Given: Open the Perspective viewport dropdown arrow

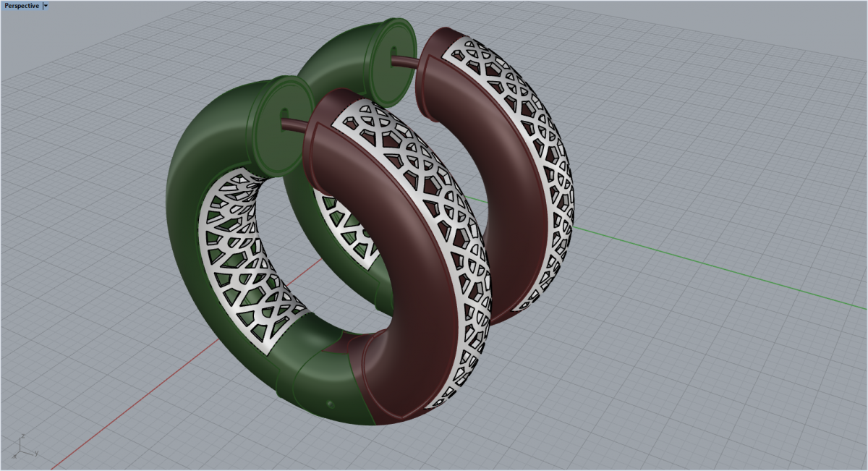Looking at the screenshot, I should click(x=46, y=6).
